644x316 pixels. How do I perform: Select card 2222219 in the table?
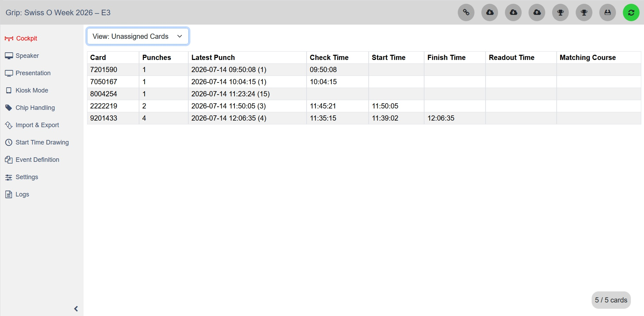(x=104, y=106)
